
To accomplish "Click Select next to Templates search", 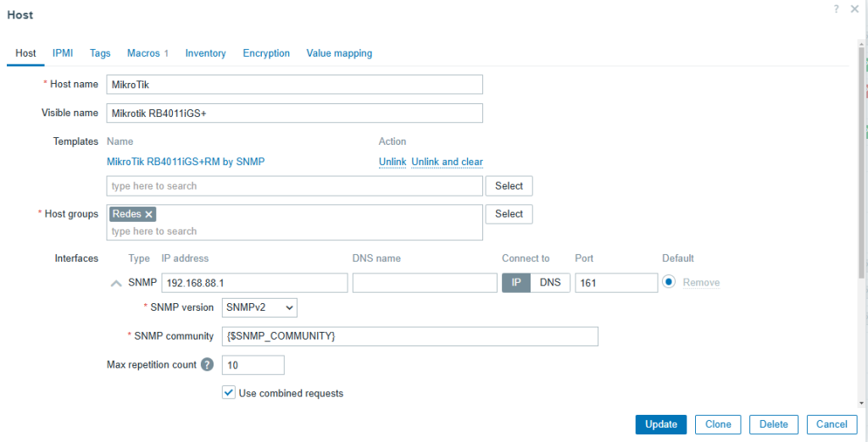I will [509, 186].
